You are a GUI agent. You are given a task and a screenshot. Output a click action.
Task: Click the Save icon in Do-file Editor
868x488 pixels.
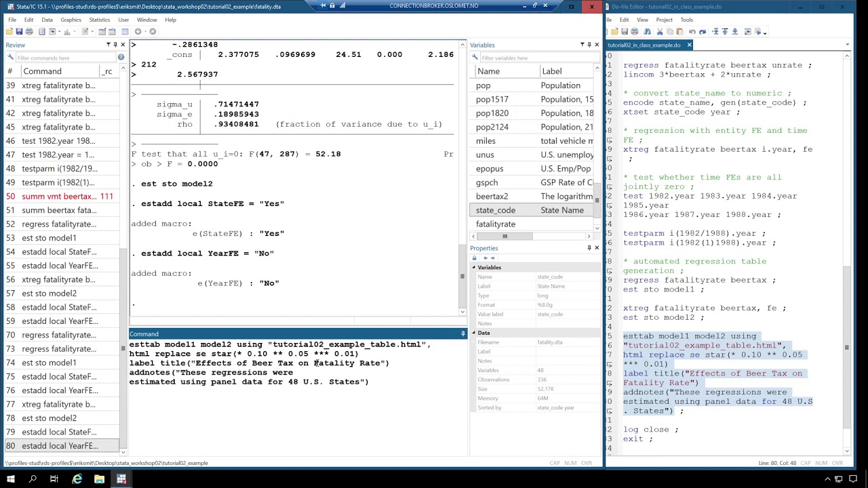tap(625, 31)
